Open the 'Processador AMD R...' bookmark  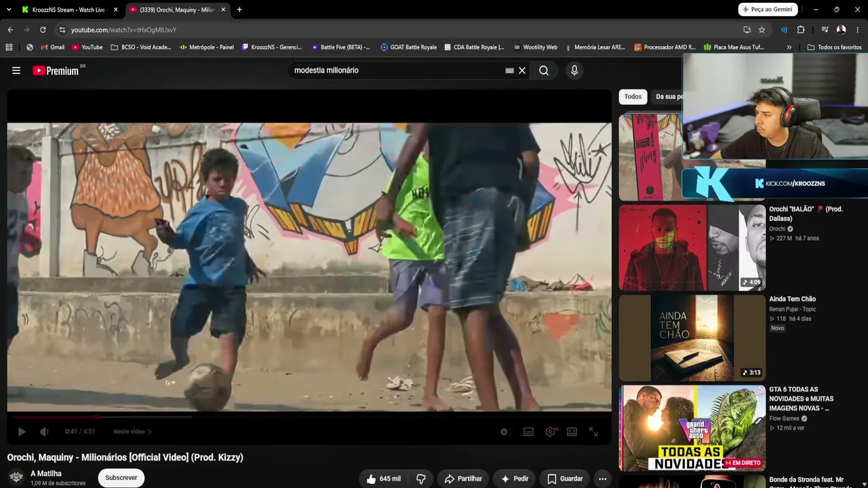665,47
